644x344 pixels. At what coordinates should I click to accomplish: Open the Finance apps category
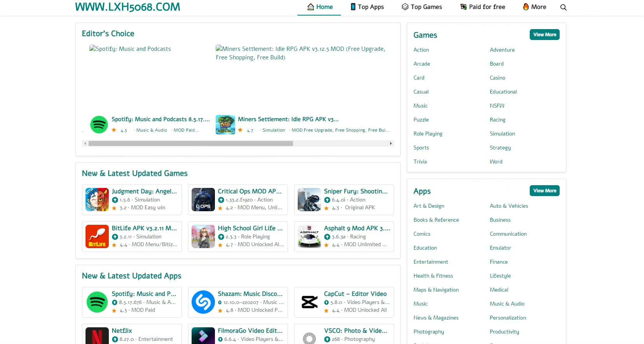click(499, 262)
